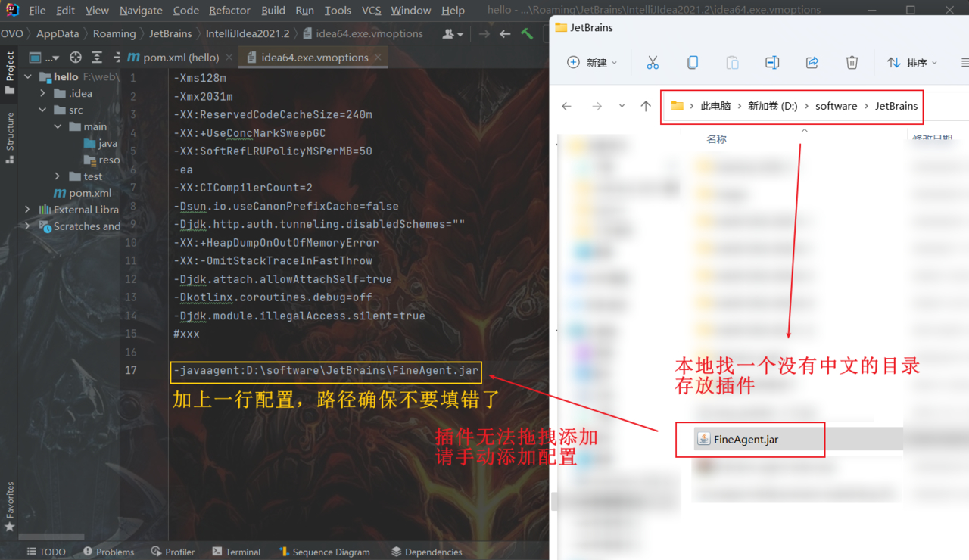Viewport: 969px width, 560px height.
Task: Expand Scratches and Consoles node
Action: click(x=27, y=226)
